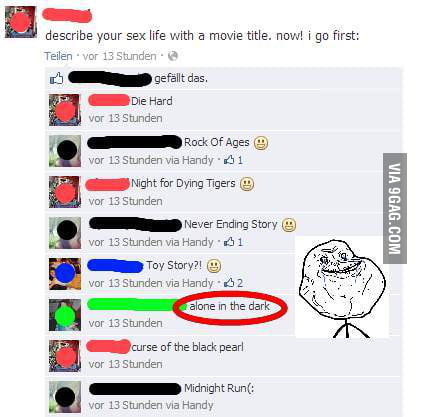Click the thumbs-up icon beside 'gefällt das'
Screen dimensions: 423x417
(x=56, y=78)
